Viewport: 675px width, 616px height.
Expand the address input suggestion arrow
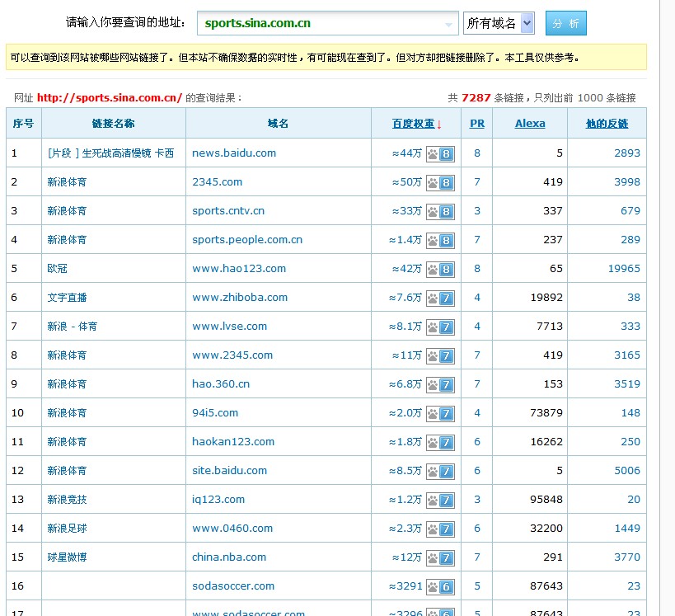click(x=449, y=25)
